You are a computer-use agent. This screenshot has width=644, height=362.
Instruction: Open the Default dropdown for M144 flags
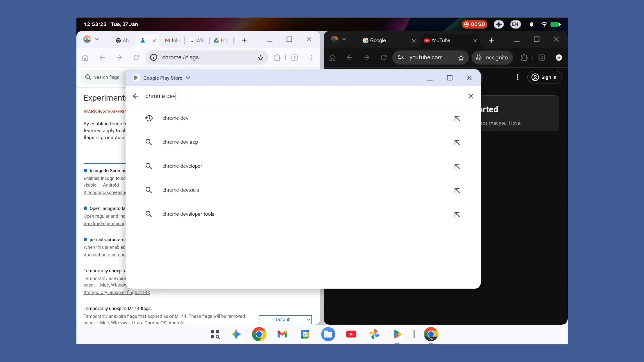285,320
